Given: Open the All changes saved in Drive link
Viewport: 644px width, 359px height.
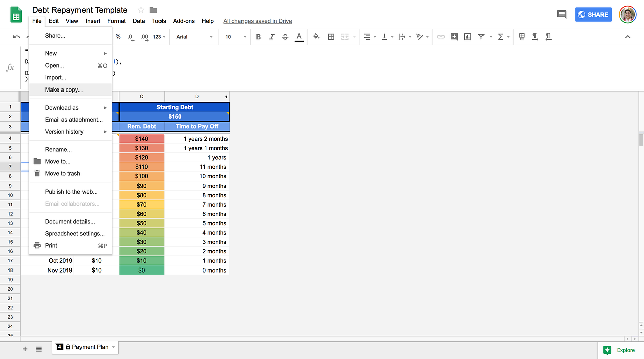Looking at the screenshot, I should coord(258,21).
